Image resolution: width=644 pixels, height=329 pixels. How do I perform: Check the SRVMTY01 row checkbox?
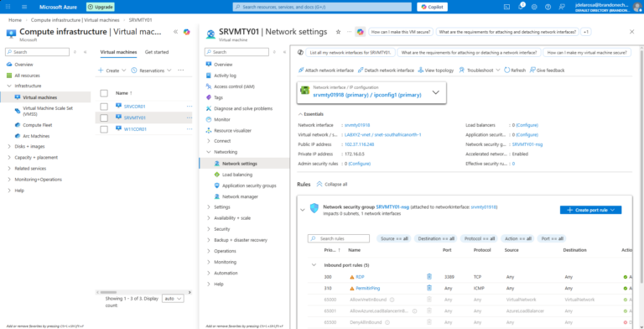(104, 118)
